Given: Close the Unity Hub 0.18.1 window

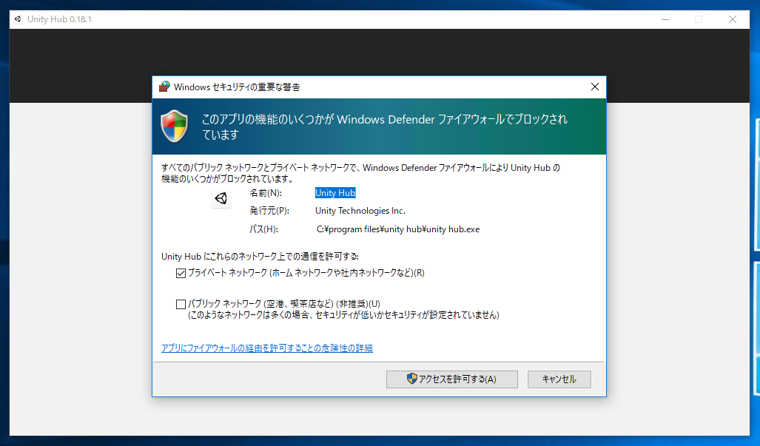Looking at the screenshot, I should 732,19.
